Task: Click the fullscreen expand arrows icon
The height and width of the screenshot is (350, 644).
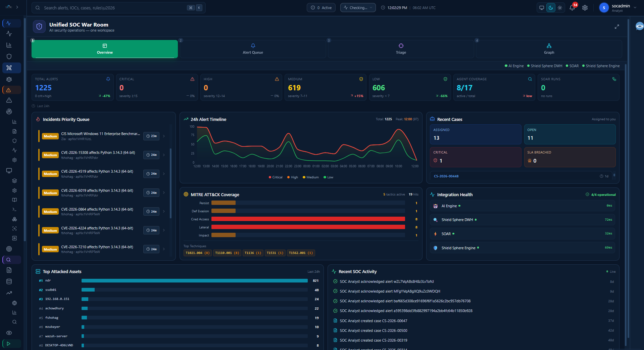Action: [617, 27]
